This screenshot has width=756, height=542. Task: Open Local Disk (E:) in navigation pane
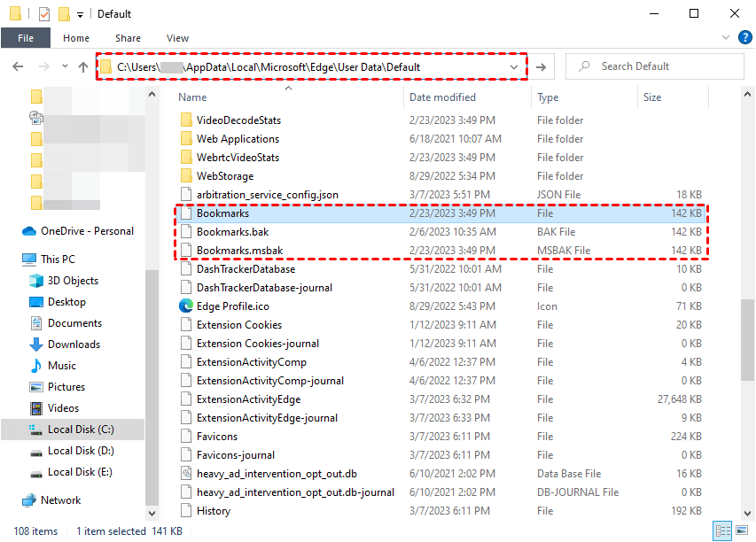(x=71, y=472)
